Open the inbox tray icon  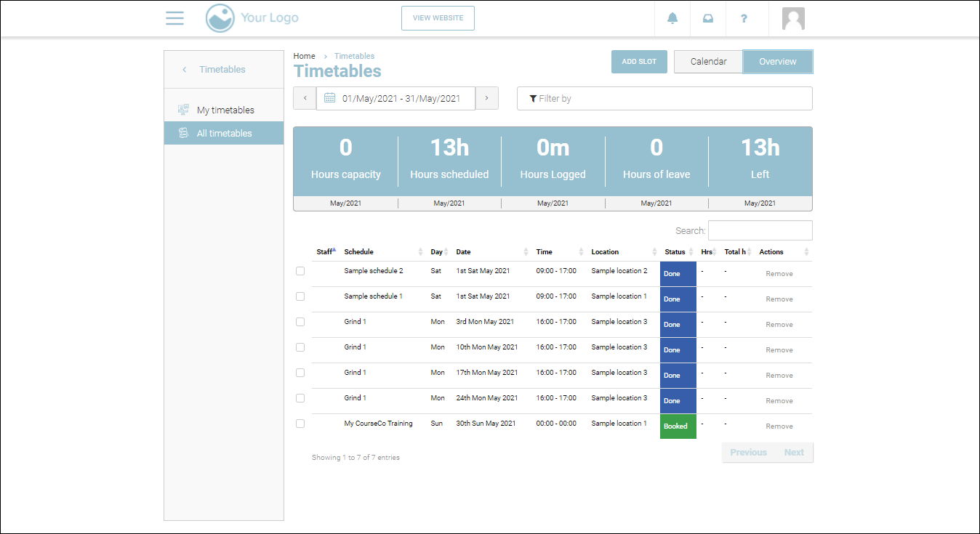point(707,19)
